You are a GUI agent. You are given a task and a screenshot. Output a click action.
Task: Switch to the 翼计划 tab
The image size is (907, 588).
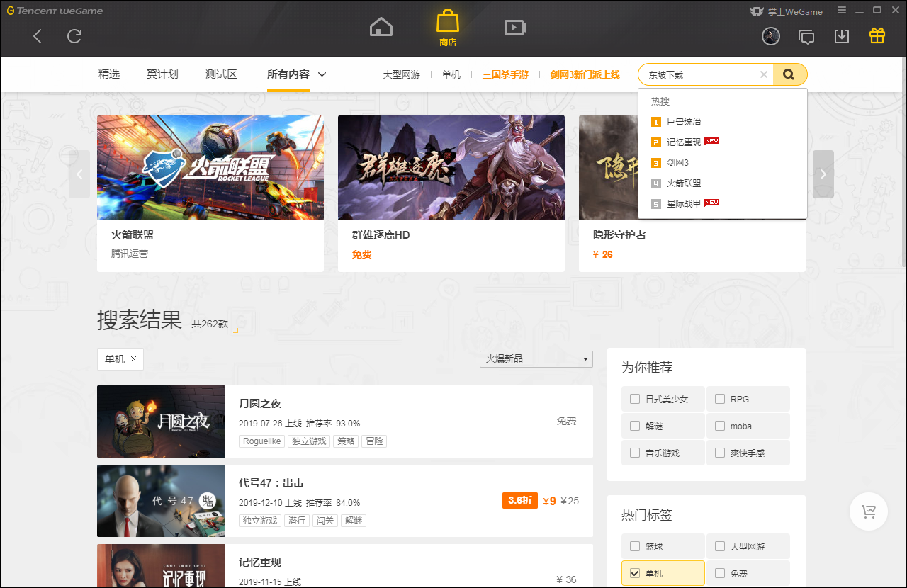click(x=162, y=74)
